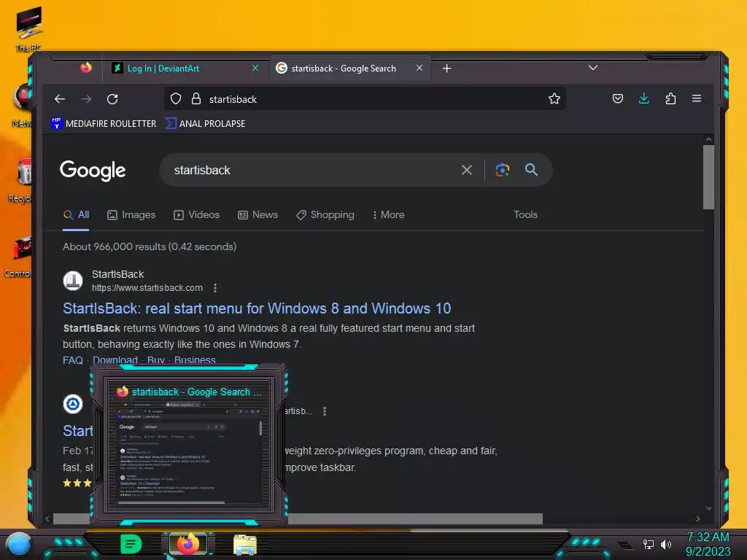Close the startisback Google Search tab

click(x=419, y=68)
